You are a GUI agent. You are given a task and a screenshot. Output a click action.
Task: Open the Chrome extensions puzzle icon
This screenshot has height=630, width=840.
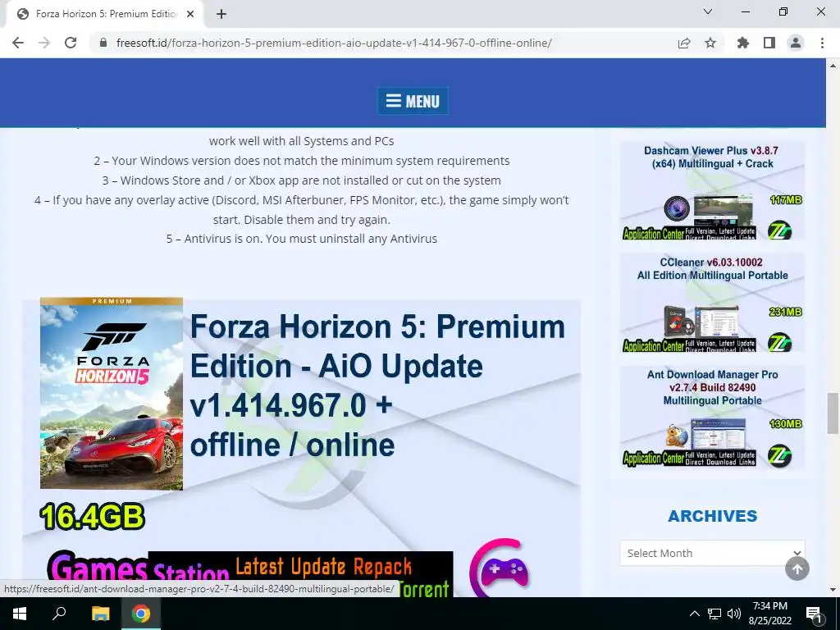point(743,43)
